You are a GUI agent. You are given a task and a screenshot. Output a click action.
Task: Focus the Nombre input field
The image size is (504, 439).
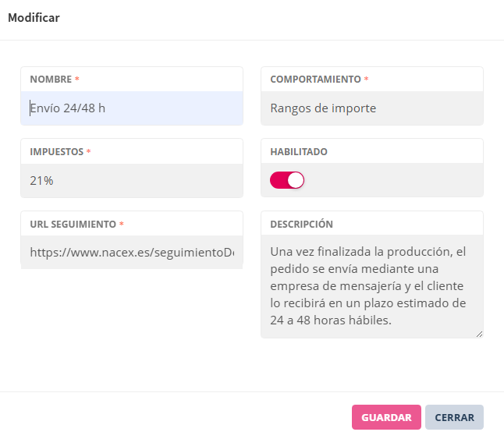point(131,108)
